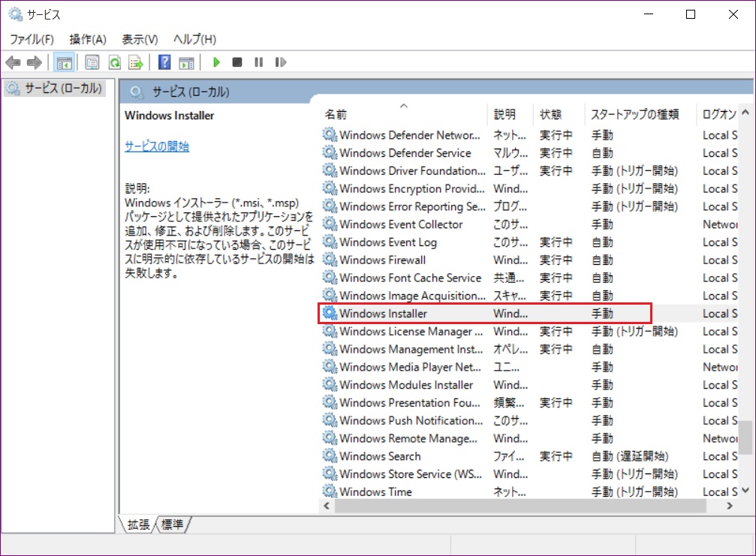Select Windows Image Acquisition... service name
This screenshot has width=756, height=556.
pyautogui.click(x=412, y=296)
